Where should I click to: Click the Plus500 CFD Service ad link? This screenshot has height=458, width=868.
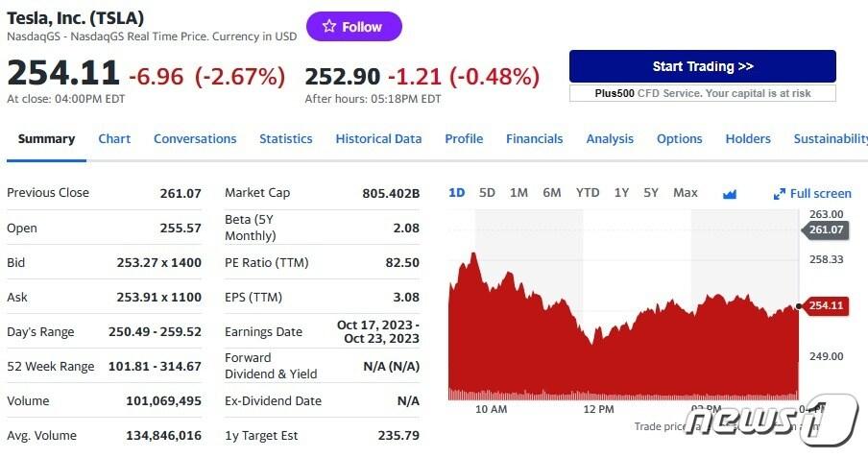coord(702,93)
